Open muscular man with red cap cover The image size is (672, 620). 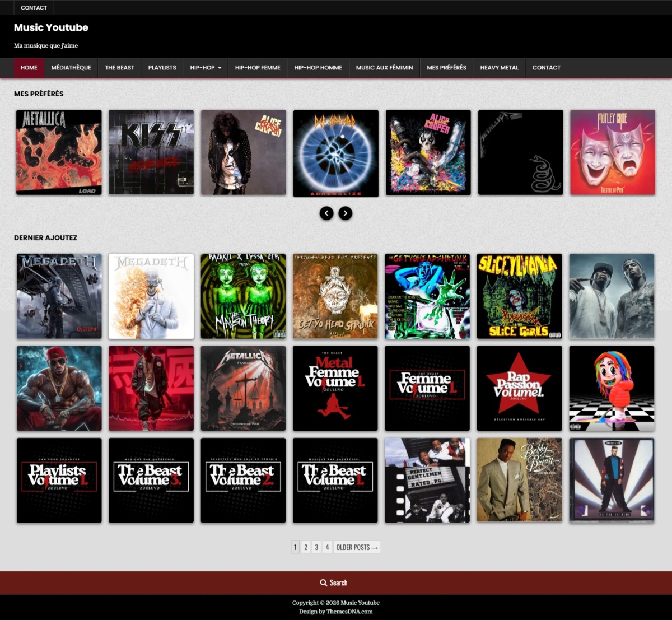[59, 388]
